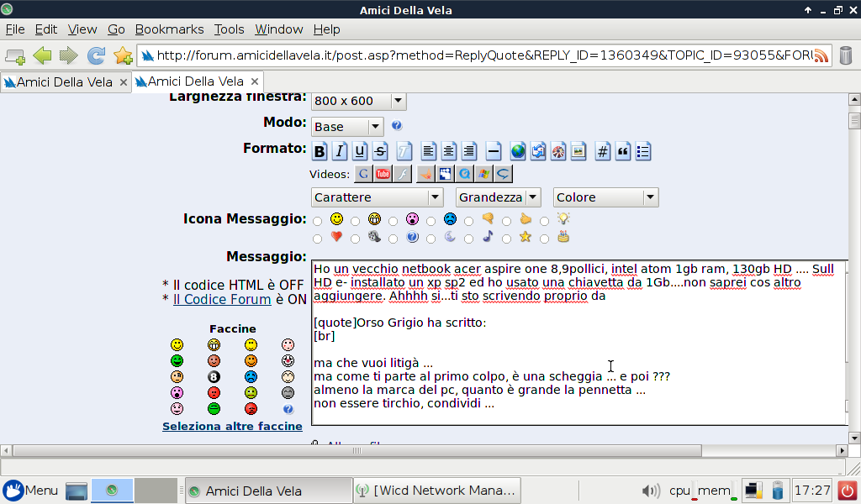This screenshot has height=504, width=861.
Task: Reload the current page
Action: 96,55
